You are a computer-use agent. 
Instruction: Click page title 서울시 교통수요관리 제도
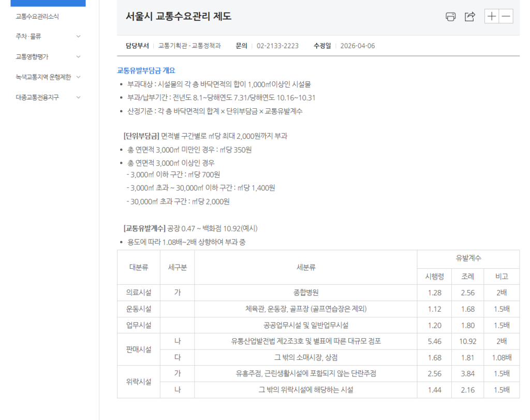[x=179, y=16]
